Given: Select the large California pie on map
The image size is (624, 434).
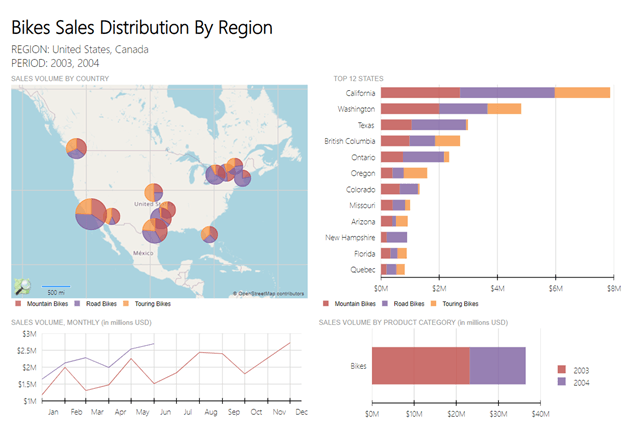Looking at the screenshot, I should [91, 214].
